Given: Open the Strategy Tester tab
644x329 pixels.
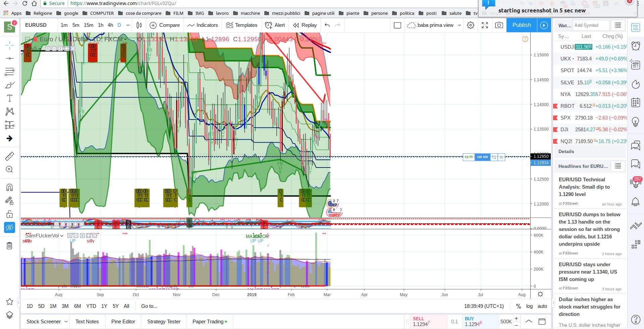Looking at the screenshot, I should pos(164,322).
